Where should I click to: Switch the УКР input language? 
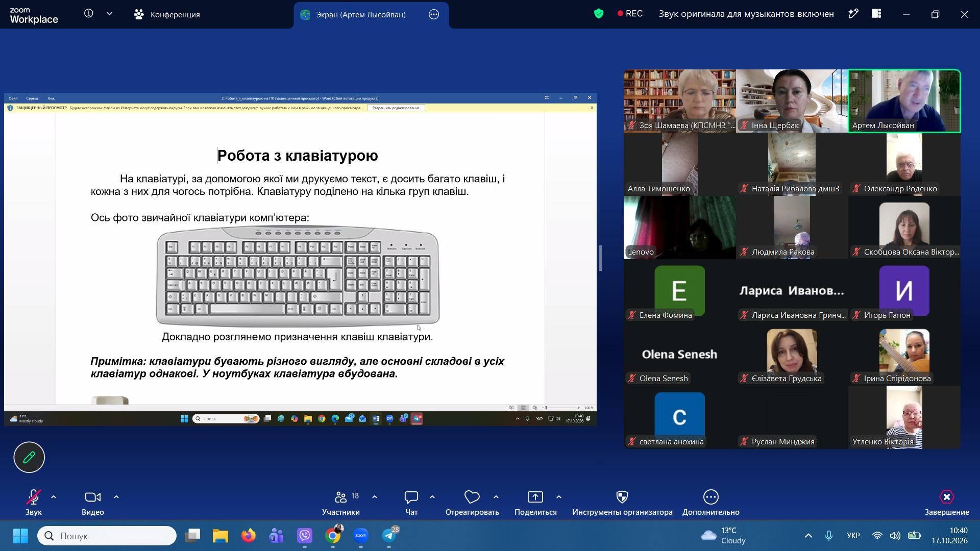click(853, 536)
